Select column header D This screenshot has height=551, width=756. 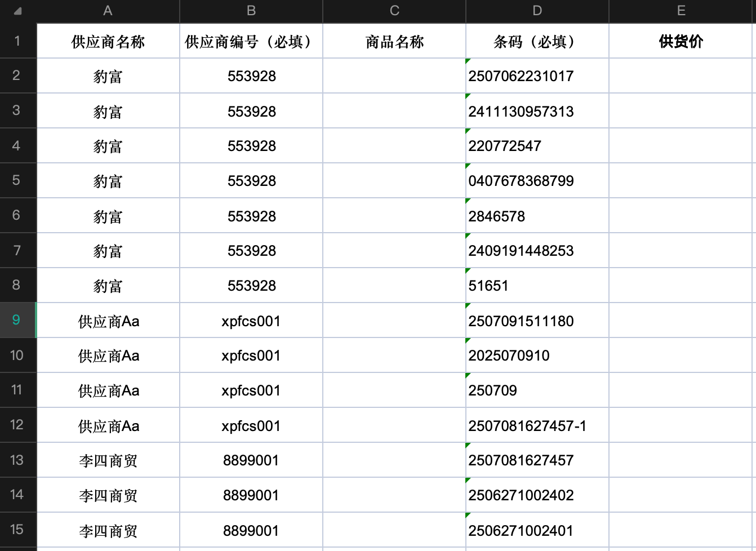click(x=536, y=11)
